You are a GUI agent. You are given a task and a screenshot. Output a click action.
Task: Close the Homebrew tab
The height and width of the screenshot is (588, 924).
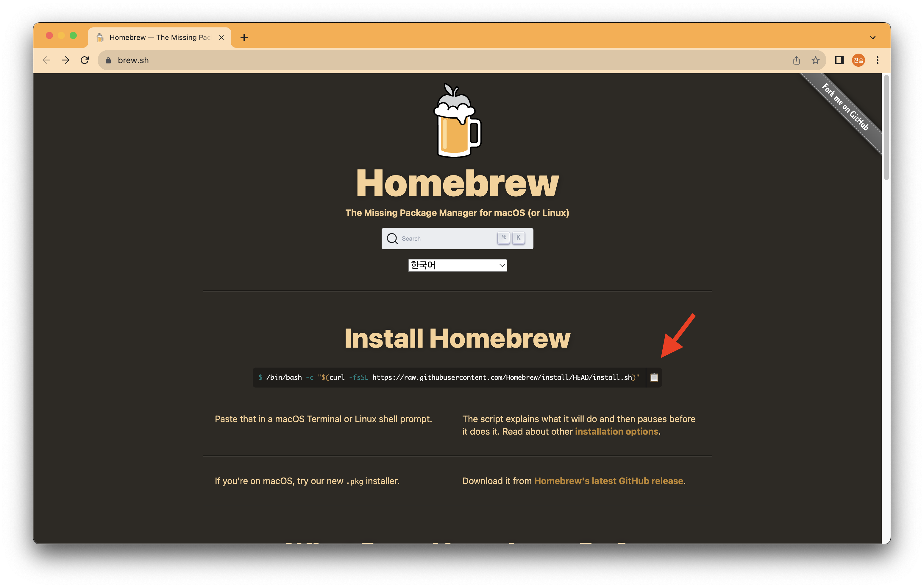pyautogui.click(x=221, y=37)
